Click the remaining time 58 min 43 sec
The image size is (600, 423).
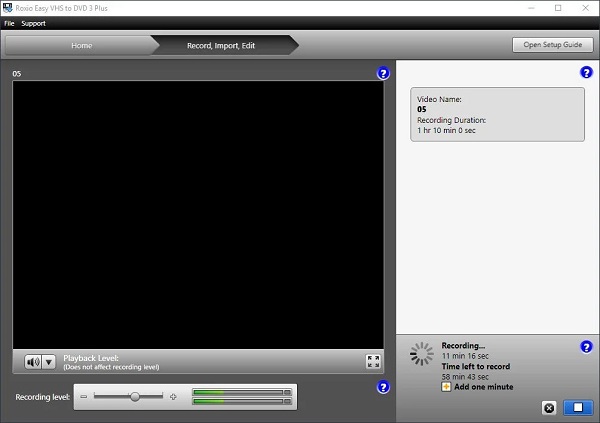click(465, 377)
